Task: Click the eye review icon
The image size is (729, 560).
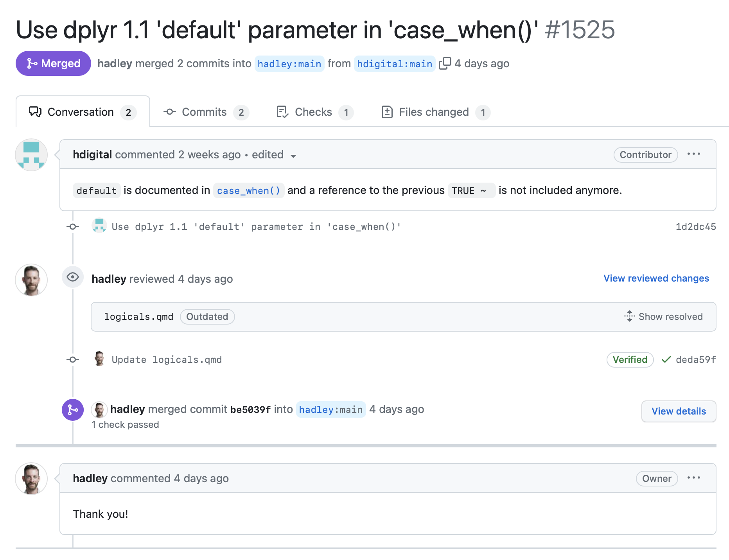Action: click(x=73, y=277)
